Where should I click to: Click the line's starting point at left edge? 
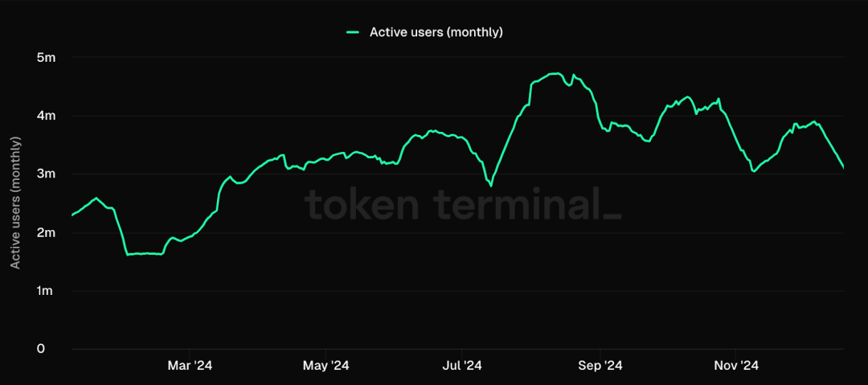(73, 215)
